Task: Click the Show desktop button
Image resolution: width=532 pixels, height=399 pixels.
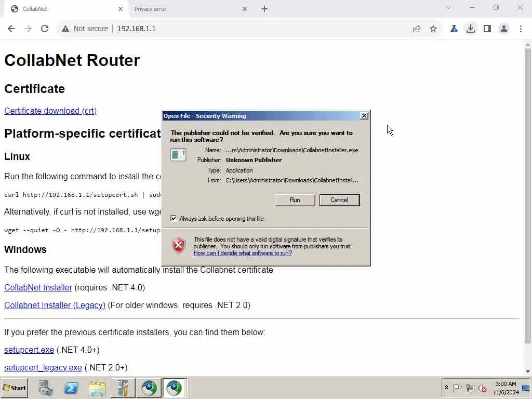Action: (x=527, y=388)
